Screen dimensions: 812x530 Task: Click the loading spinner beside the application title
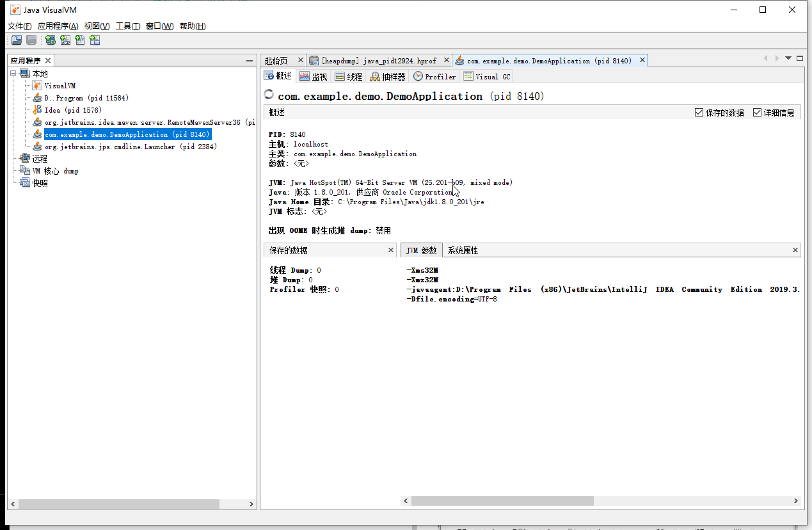(x=269, y=95)
